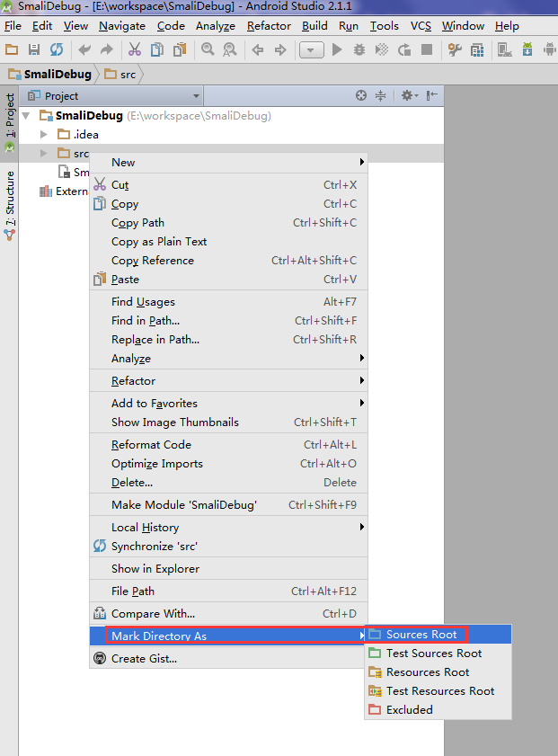Expand the .idea folder
The height and width of the screenshot is (756, 558).
44,135
